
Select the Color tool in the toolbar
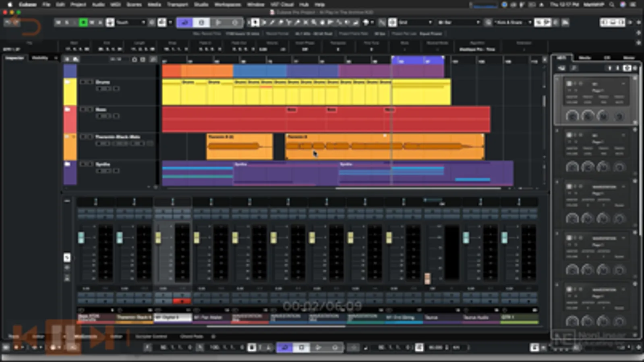(366, 23)
